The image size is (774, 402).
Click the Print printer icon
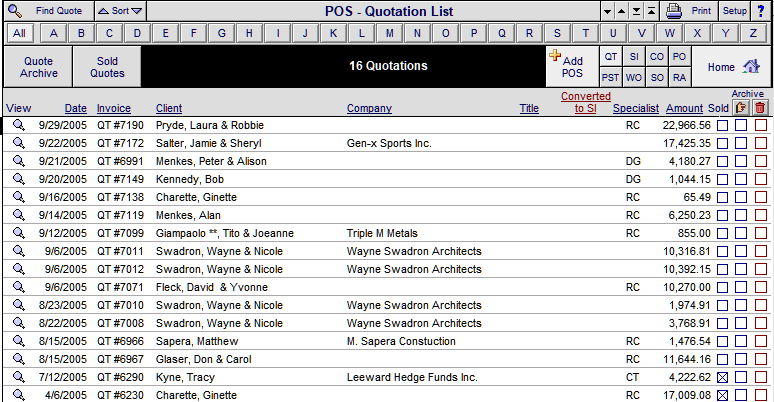674,11
